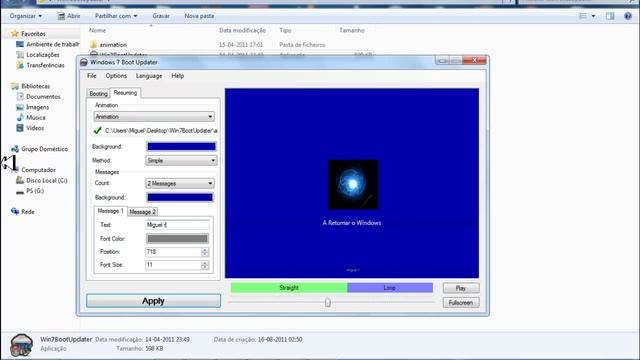Screen dimensions: 640x360
Task: Click the message Text input field
Action: tap(177, 225)
